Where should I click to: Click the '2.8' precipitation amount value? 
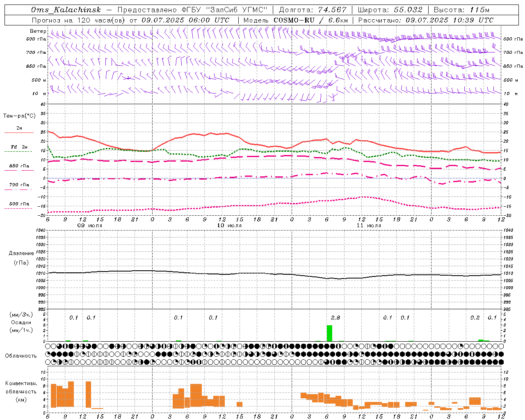click(x=335, y=317)
